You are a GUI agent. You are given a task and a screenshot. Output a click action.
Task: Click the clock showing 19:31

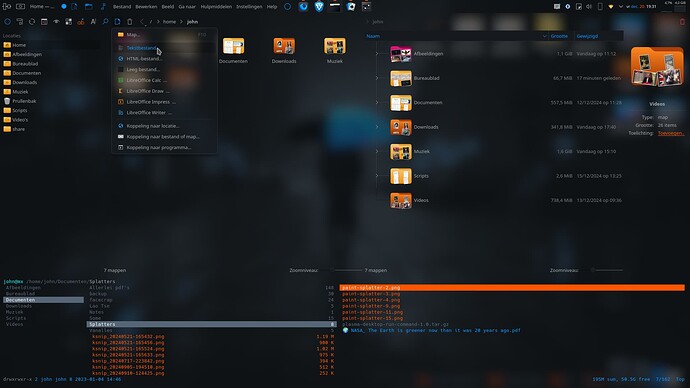tap(651, 7)
